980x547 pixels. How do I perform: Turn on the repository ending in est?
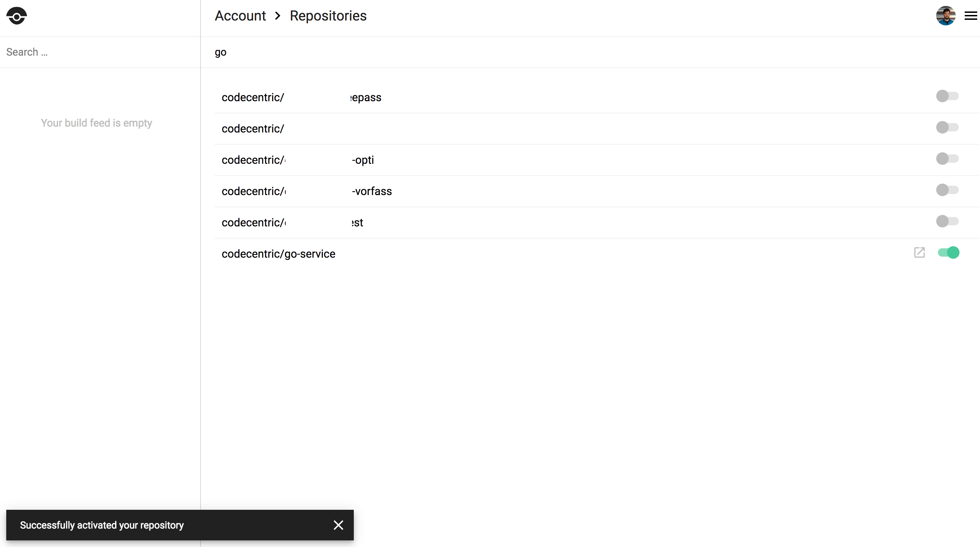(947, 221)
